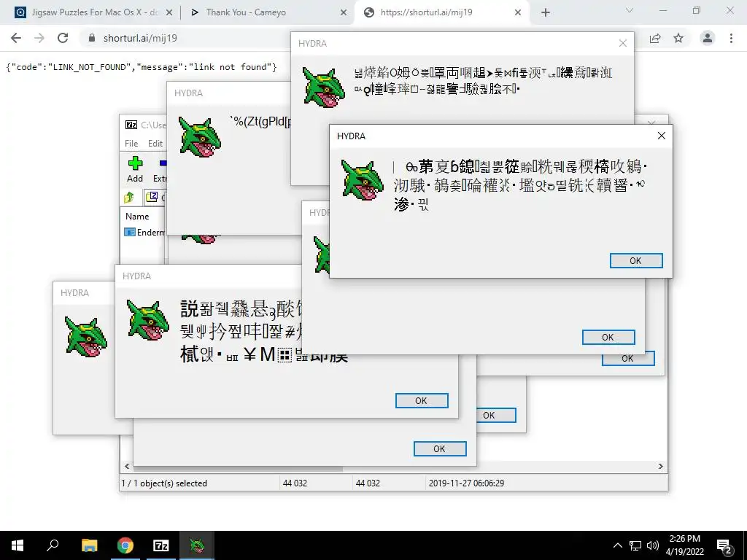Close the shorturl.ai/mij19 tab
Screen dimensions: 747x560
[518, 13]
